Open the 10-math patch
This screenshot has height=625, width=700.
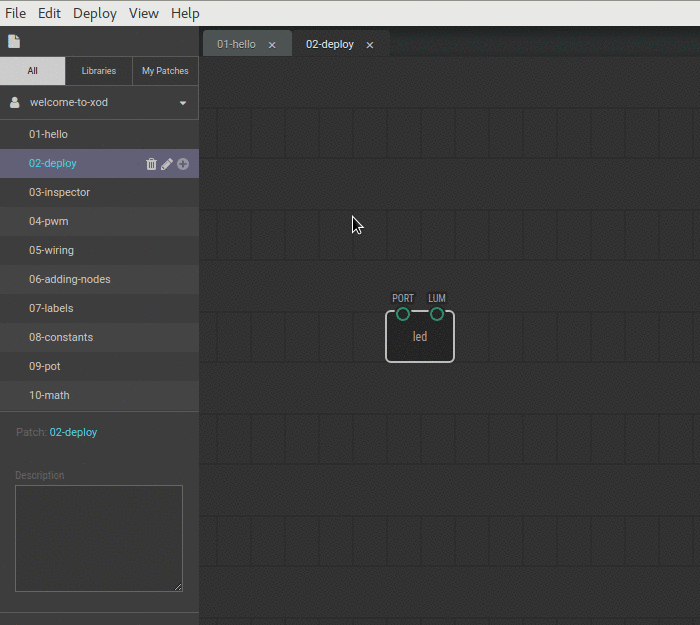pos(49,395)
